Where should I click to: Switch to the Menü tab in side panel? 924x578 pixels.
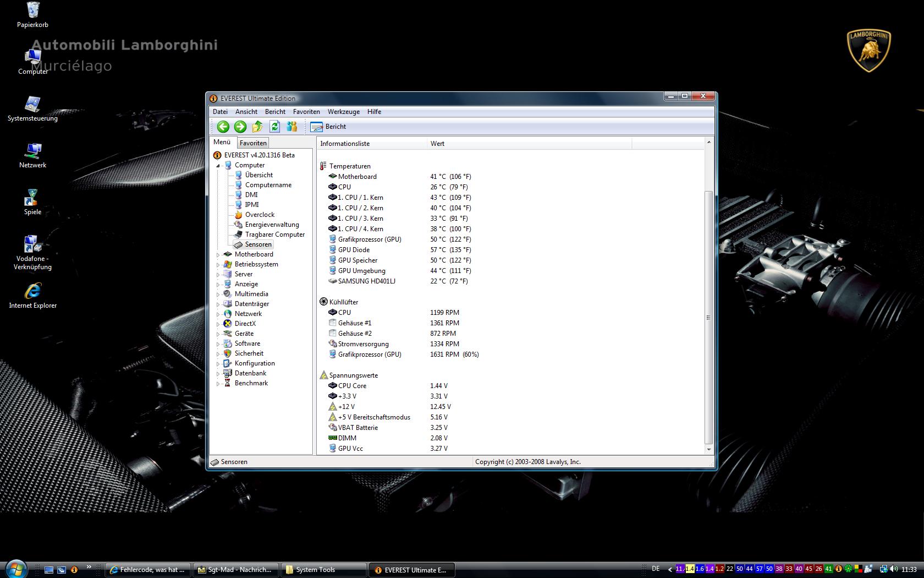[222, 142]
